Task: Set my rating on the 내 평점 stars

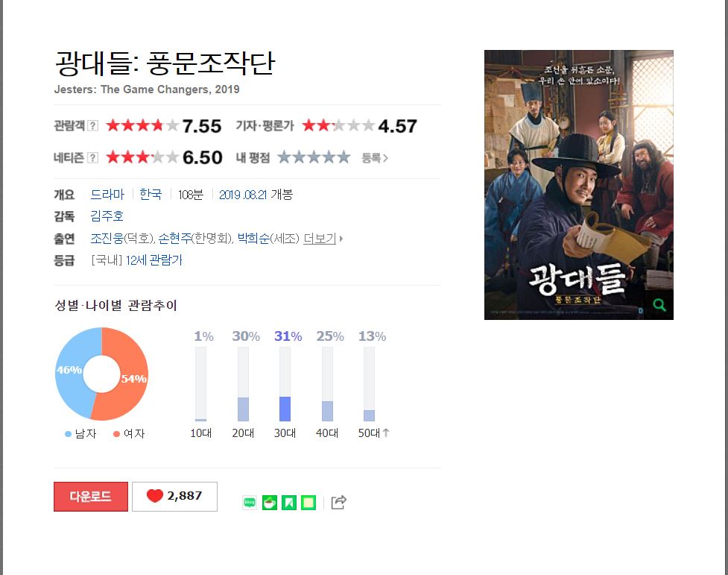Action: [314, 157]
